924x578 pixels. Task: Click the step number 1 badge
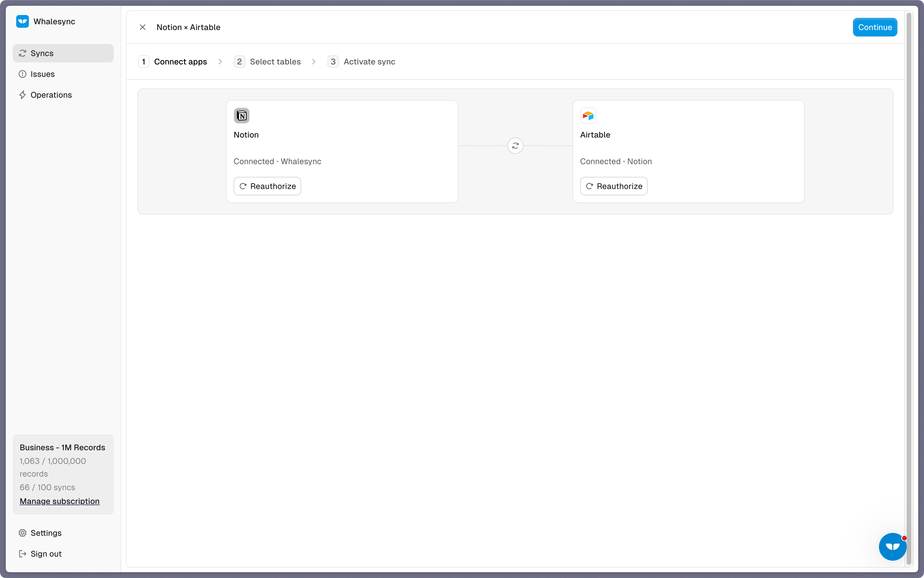point(144,62)
